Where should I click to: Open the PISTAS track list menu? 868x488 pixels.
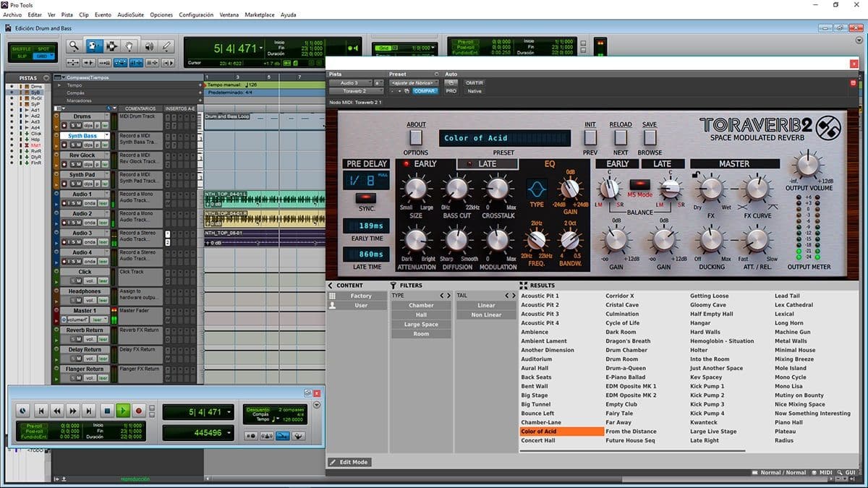pyautogui.click(x=46, y=77)
